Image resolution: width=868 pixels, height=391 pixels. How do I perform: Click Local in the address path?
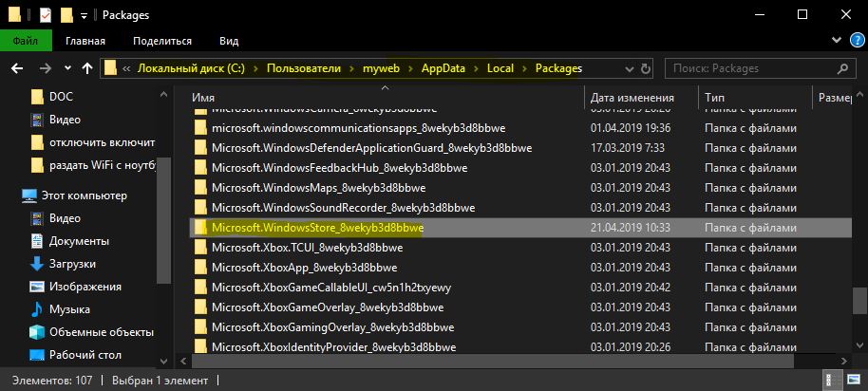point(500,68)
